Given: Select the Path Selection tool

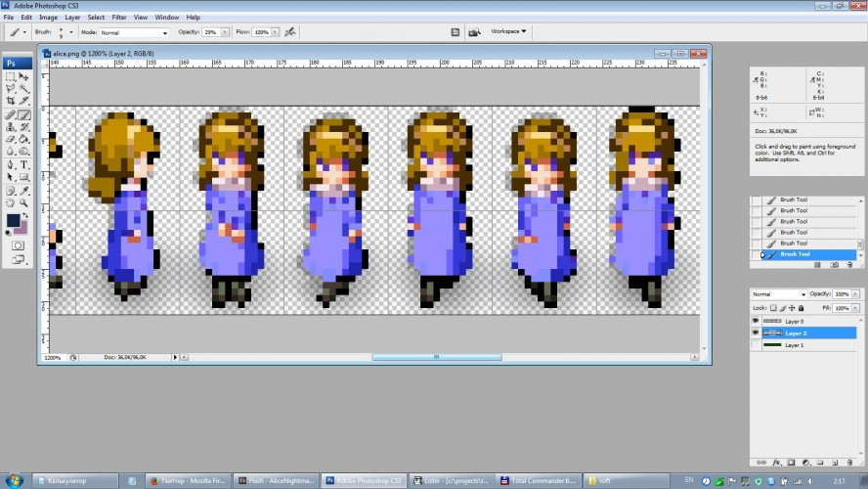Looking at the screenshot, I should tap(11, 177).
